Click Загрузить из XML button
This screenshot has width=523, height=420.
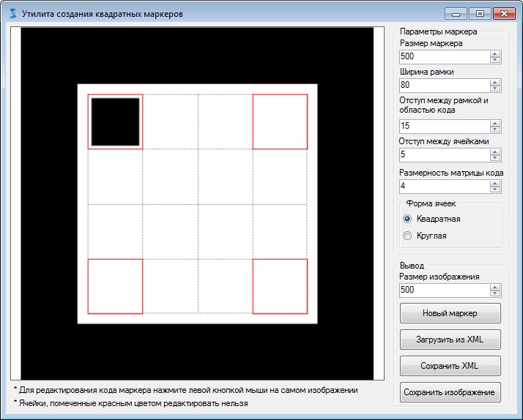pyautogui.click(x=450, y=340)
